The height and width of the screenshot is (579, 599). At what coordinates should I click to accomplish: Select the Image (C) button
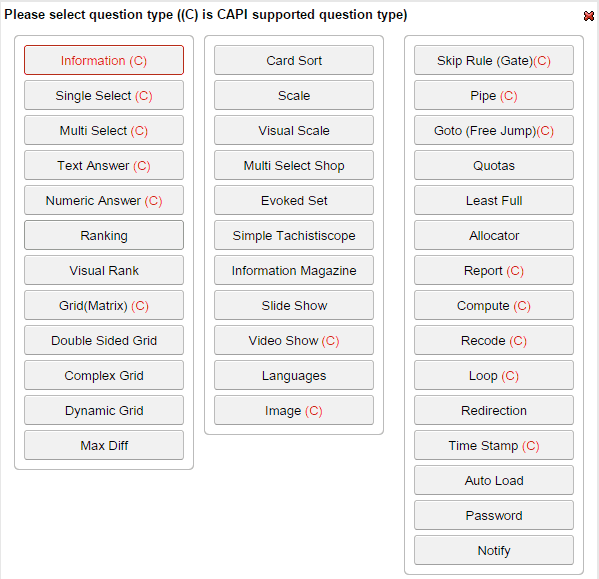(x=294, y=410)
